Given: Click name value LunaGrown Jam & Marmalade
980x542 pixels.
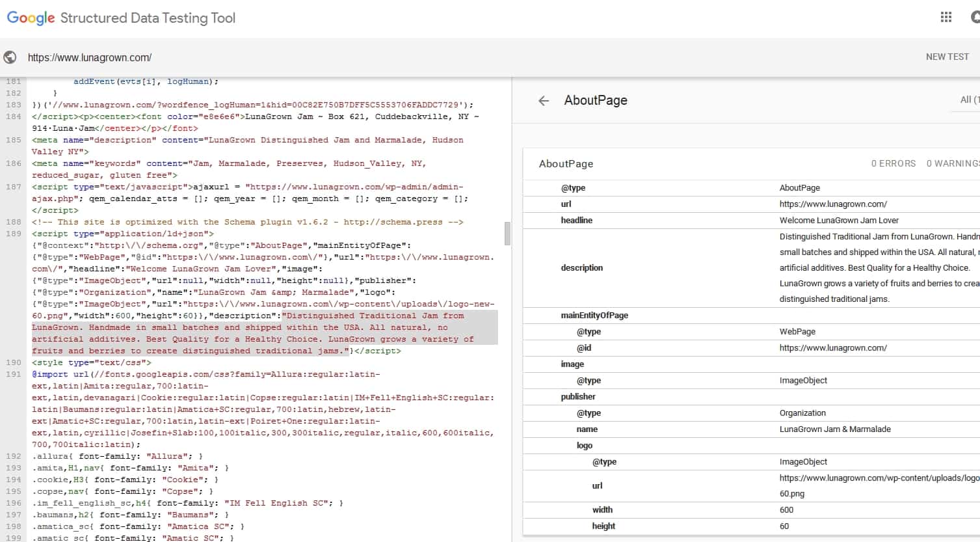Looking at the screenshot, I should point(835,429).
